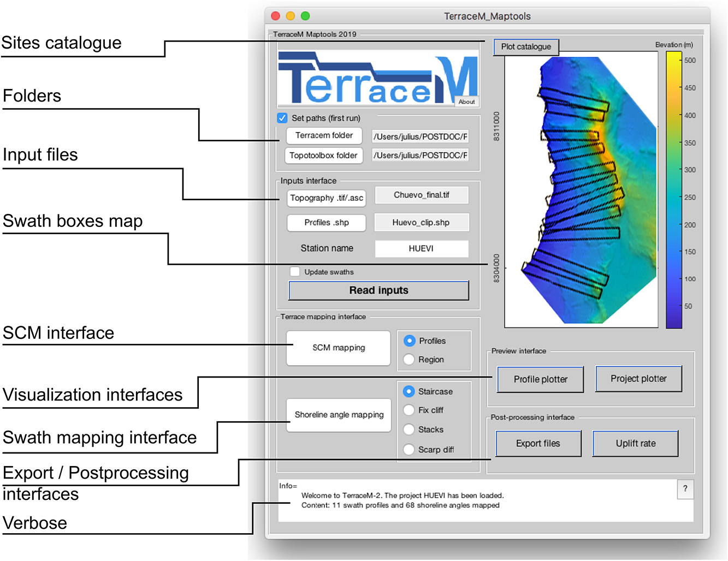728x561 pixels.
Task: Click the Export files button
Action: tap(538, 444)
